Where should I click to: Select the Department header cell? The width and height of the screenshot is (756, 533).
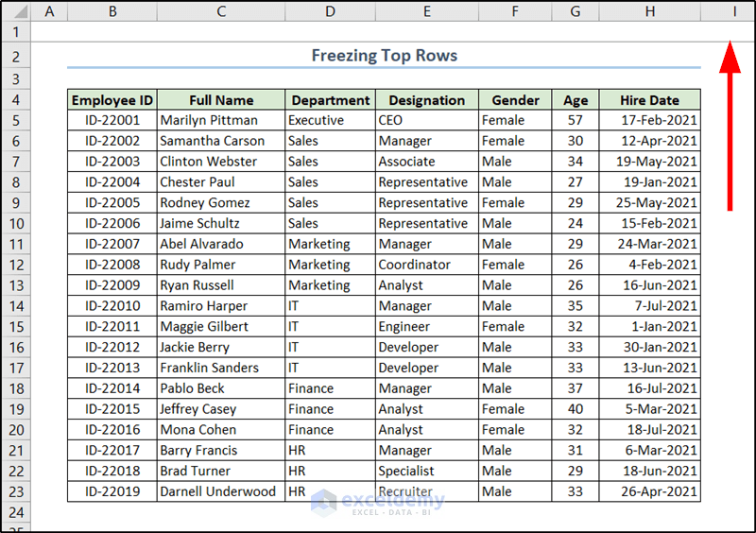(x=330, y=100)
